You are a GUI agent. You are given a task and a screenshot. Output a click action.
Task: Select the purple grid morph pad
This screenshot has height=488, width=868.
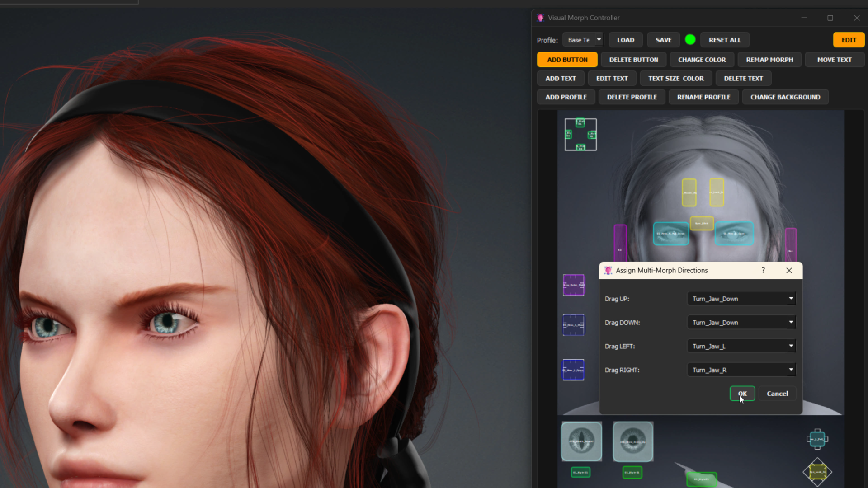[573, 285]
